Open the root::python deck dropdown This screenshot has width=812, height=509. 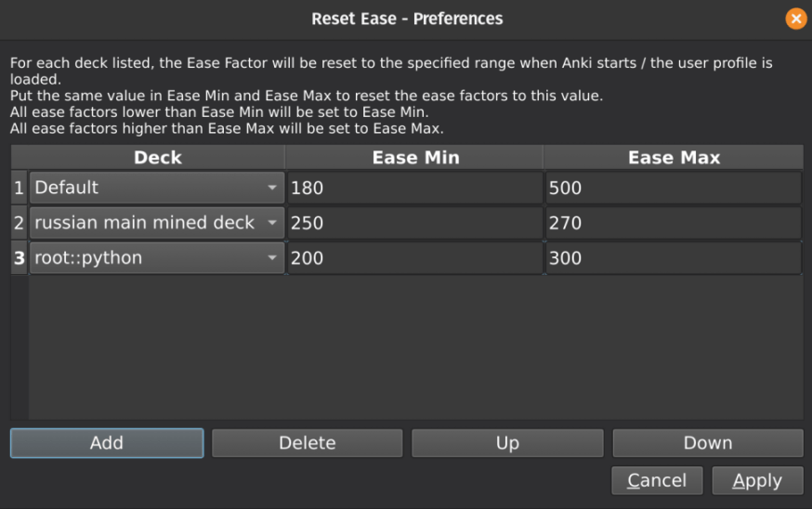(156, 258)
